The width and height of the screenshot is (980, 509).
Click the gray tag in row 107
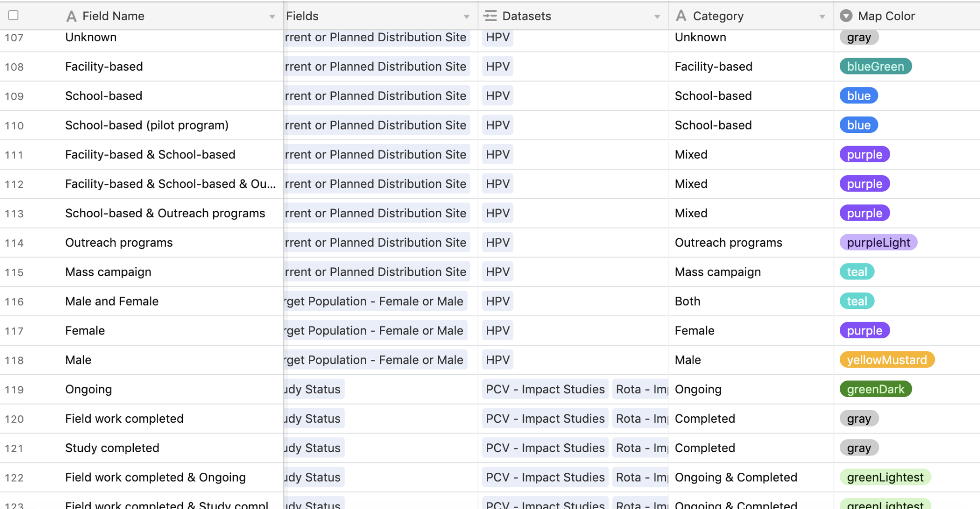(859, 37)
